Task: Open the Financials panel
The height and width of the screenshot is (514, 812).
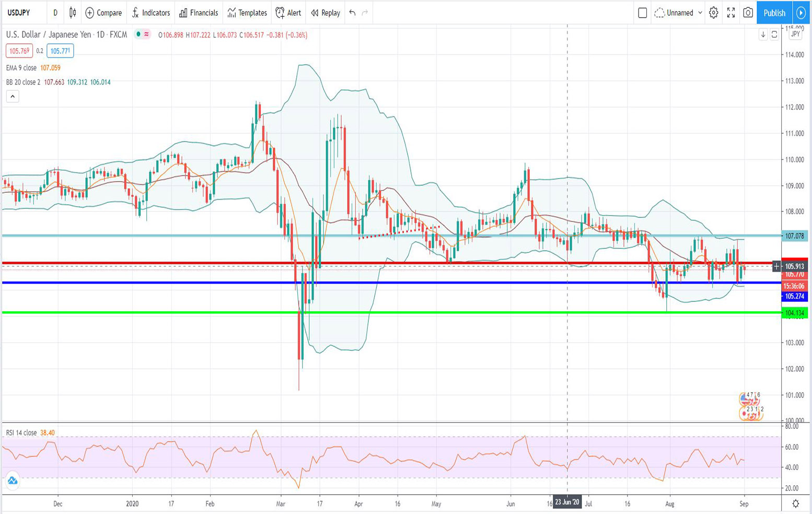Action: [x=198, y=13]
